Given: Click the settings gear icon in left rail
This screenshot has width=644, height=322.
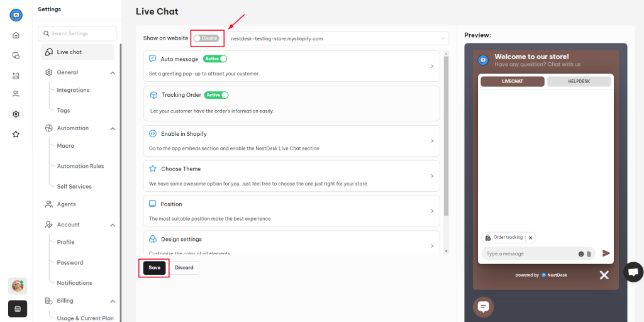Looking at the screenshot, I should [16, 114].
